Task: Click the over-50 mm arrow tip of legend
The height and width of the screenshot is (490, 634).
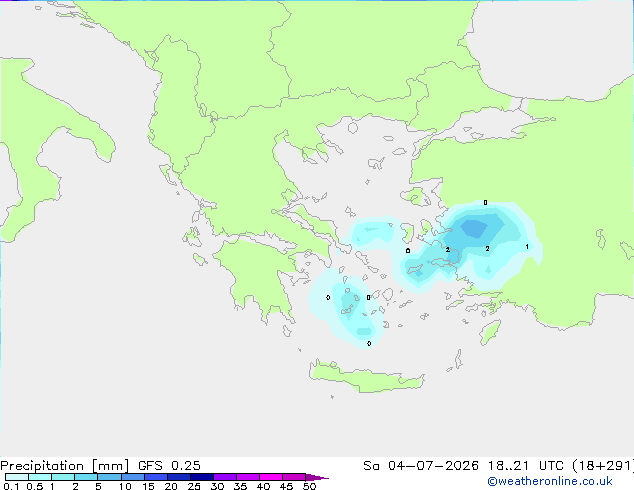Action: tap(317, 477)
